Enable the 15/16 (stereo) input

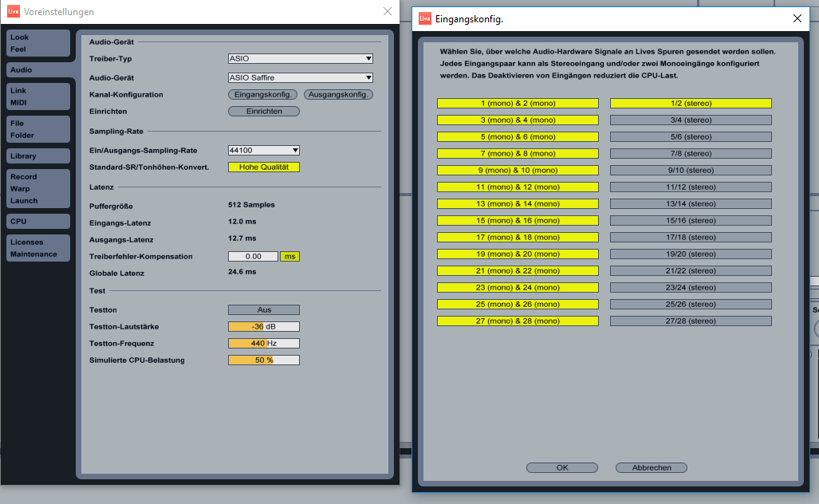tap(691, 220)
